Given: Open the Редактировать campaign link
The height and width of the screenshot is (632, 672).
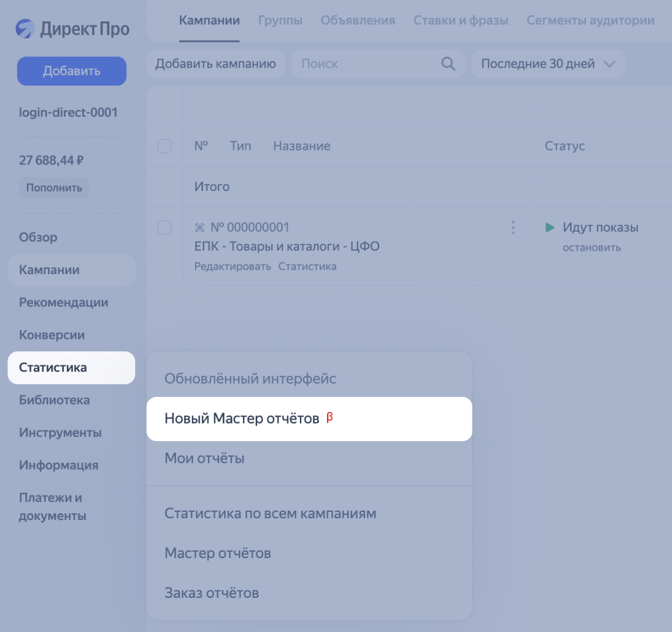Looking at the screenshot, I should click(232, 266).
